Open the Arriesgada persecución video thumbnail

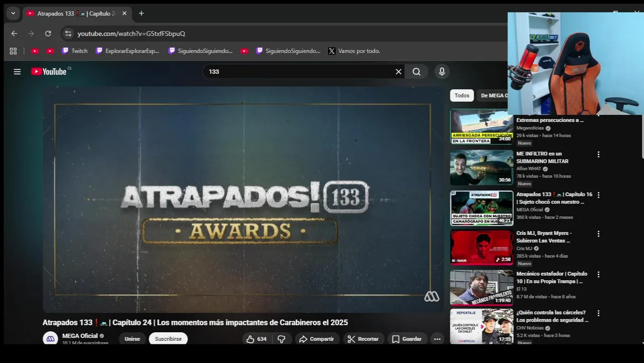pos(481,127)
